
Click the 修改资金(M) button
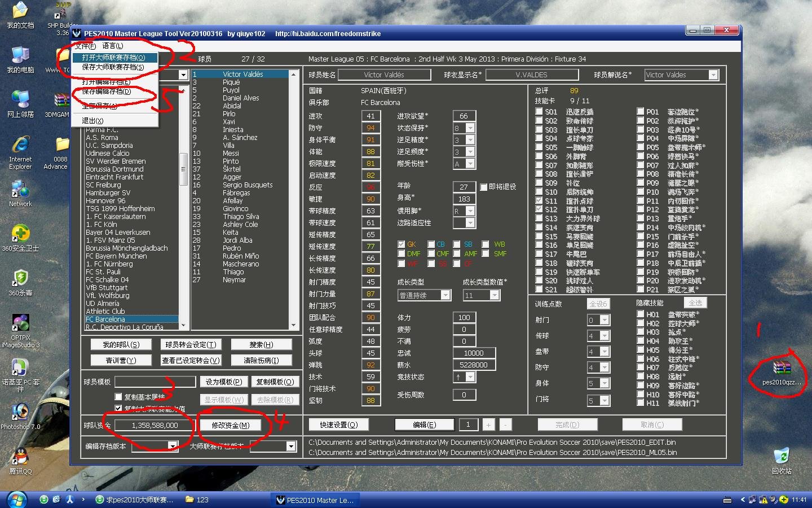(230, 425)
